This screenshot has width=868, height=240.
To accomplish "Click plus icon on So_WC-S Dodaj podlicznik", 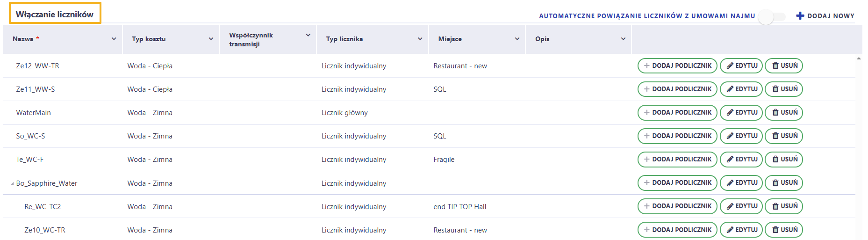I will pos(647,136).
